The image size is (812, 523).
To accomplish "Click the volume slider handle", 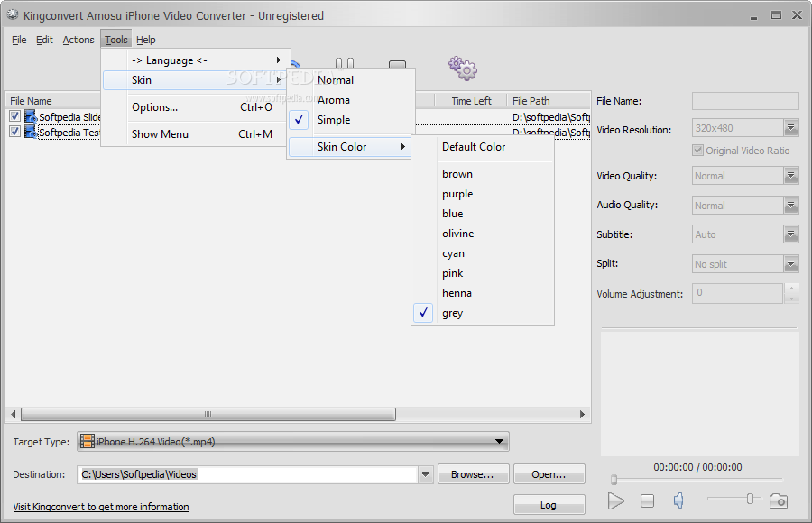I will click(x=750, y=499).
